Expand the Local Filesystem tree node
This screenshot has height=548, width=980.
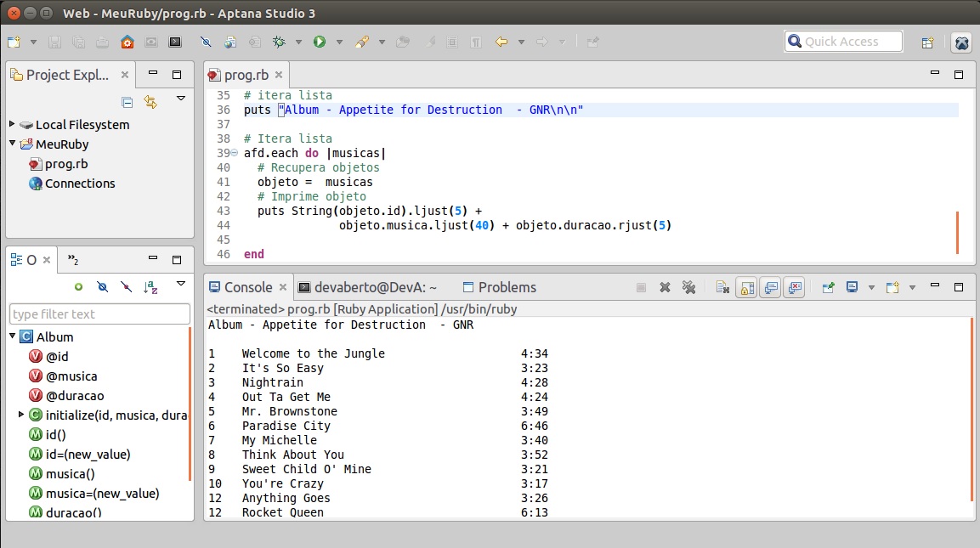tap(13, 124)
